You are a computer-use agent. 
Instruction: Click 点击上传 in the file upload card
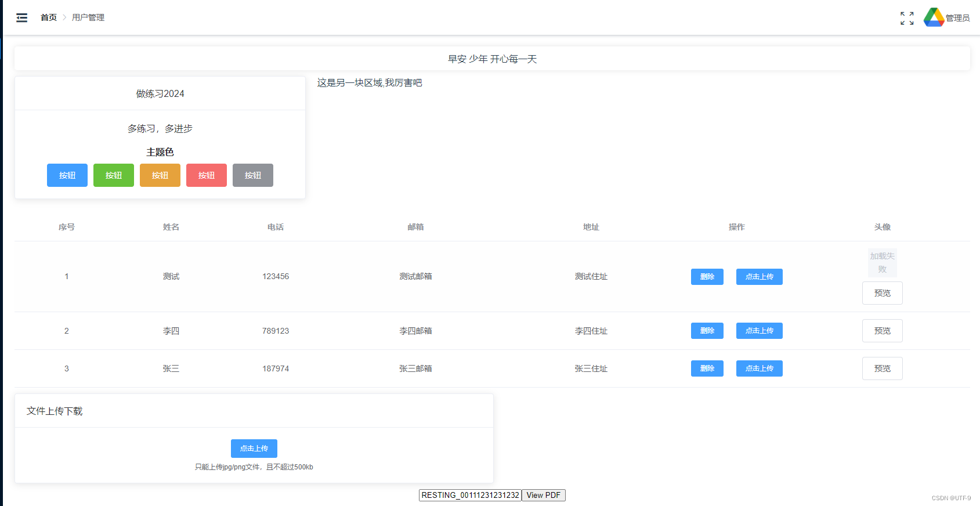pyautogui.click(x=254, y=449)
